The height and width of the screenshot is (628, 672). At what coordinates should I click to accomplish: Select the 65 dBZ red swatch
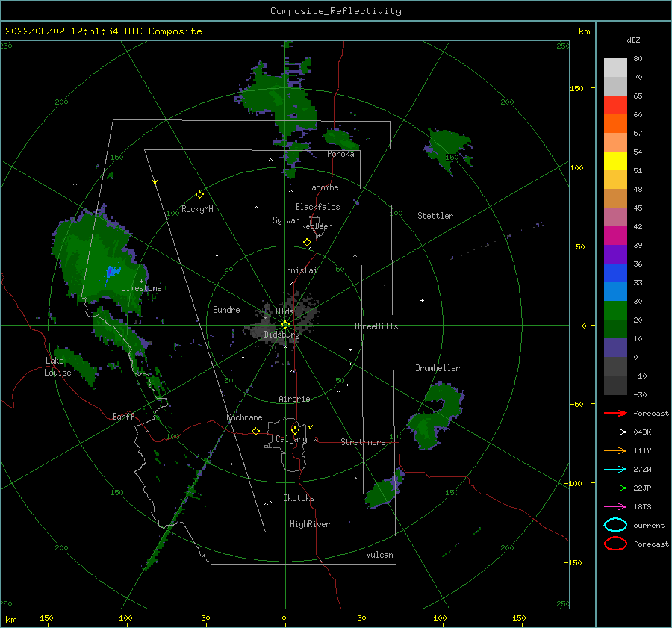point(615,105)
